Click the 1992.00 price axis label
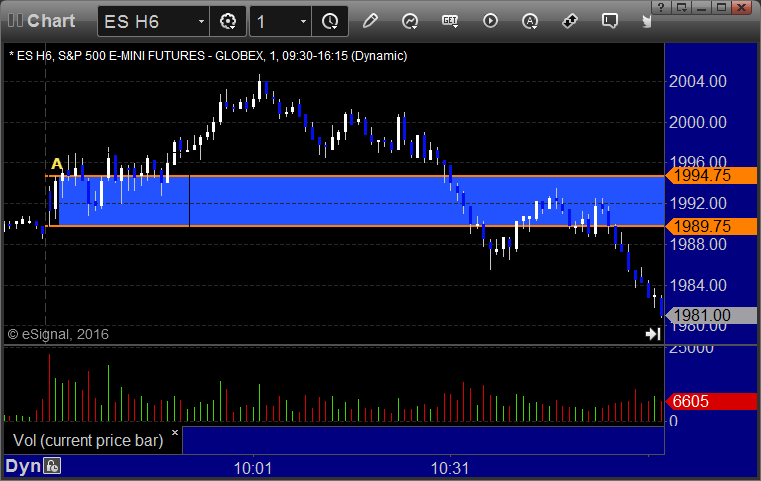The height and width of the screenshot is (481, 761). pos(698,203)
